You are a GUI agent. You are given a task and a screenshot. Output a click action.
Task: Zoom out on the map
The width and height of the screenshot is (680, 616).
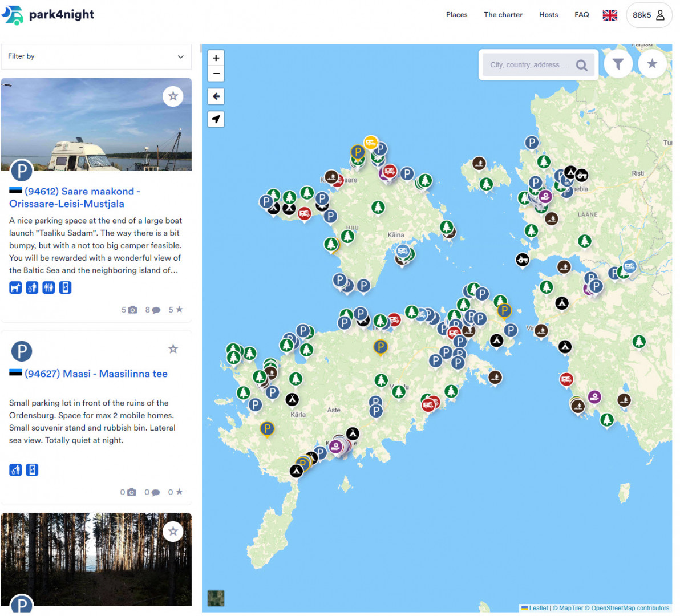216,74
